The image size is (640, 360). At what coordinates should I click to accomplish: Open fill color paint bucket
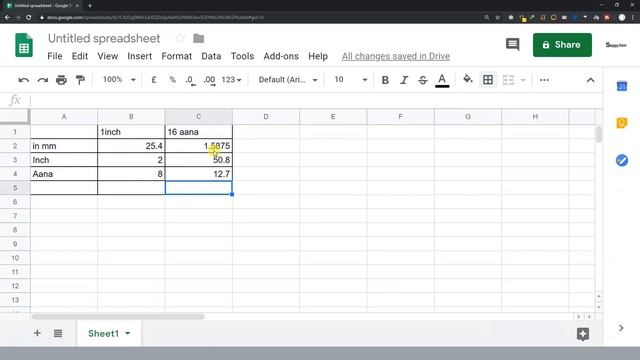coord(468,79)
